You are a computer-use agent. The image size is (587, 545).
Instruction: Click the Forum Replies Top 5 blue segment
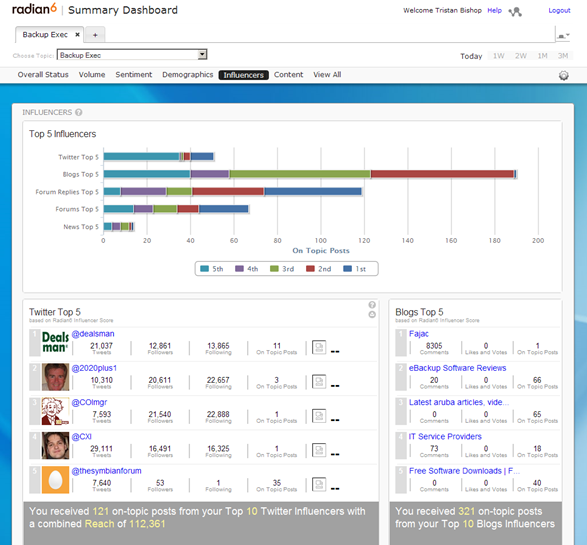pyautogui.click(x=313, y=192)
